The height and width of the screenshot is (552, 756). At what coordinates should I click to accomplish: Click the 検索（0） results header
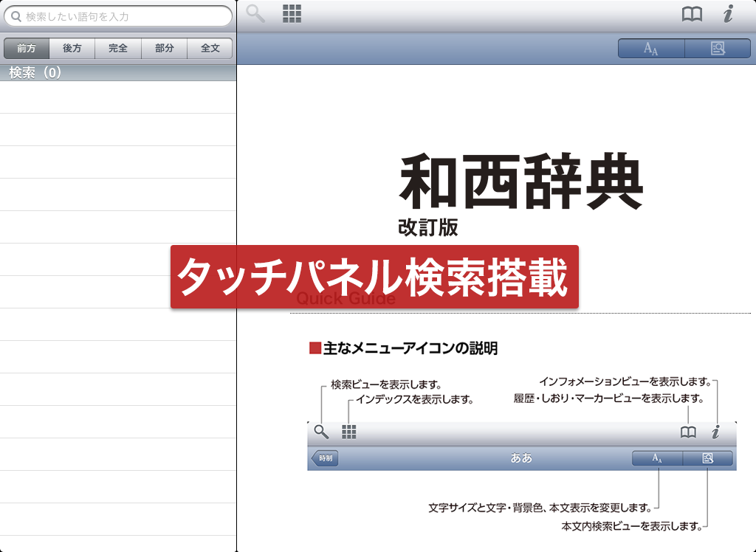(x=35, y=73)
